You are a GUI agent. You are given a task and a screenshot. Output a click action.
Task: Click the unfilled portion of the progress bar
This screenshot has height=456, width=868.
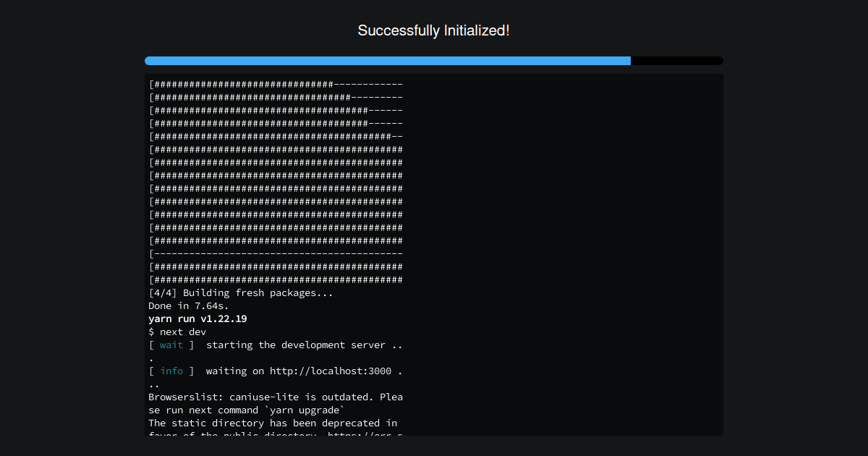pyautogui.click(x=676, y=61)
